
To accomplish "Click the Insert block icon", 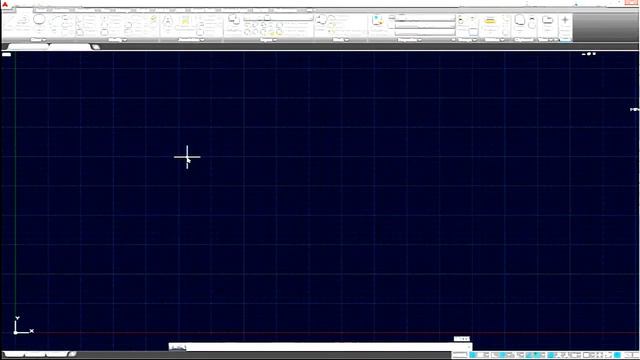I will [x=322, y=19].
